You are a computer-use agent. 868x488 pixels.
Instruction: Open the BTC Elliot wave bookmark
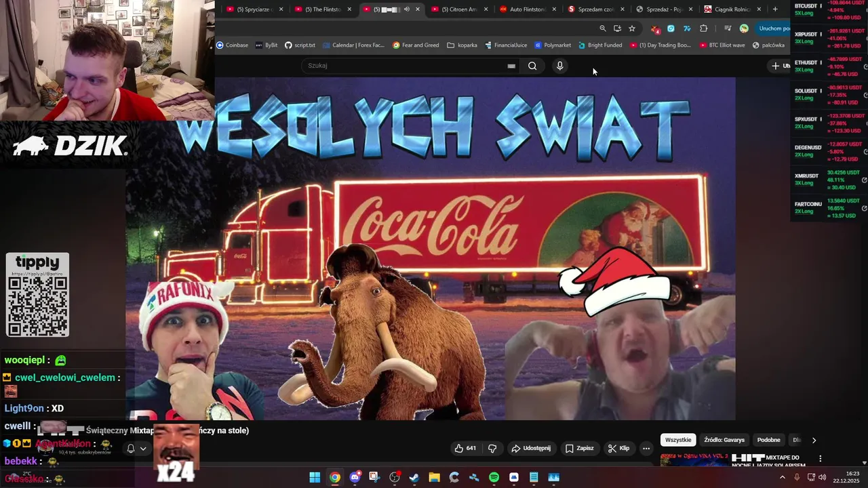(x=722, y=45)
